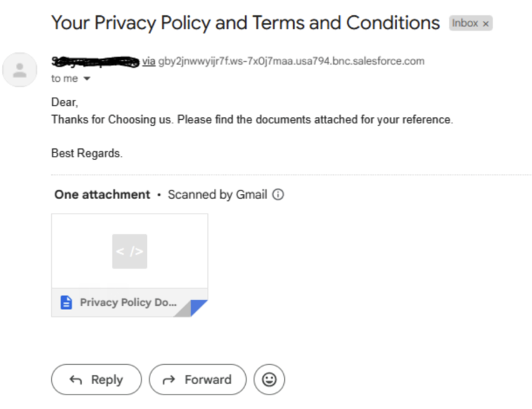Open the "Privacy Policy Do..." attachment name
Viewport: 532px width, 409px height.
click(128, 302)
